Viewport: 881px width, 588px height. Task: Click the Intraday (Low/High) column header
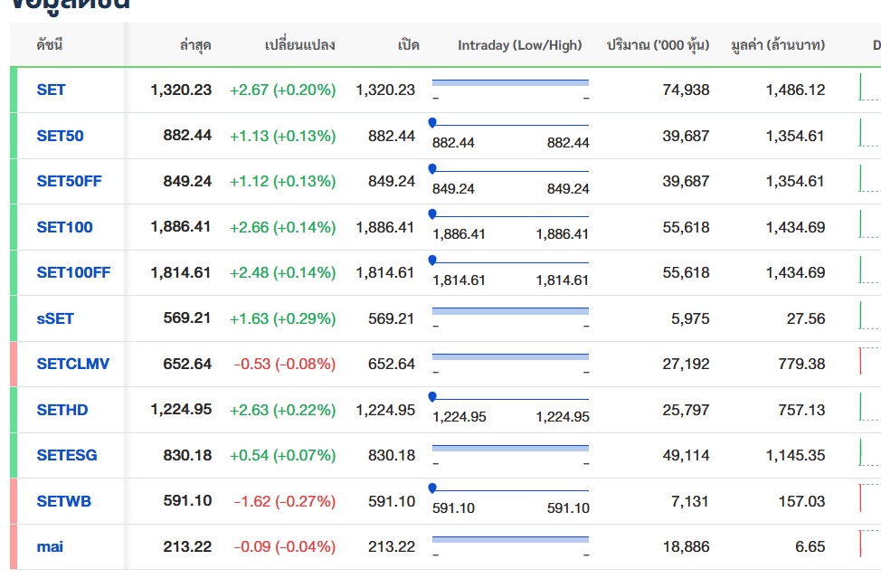[519, 44]
